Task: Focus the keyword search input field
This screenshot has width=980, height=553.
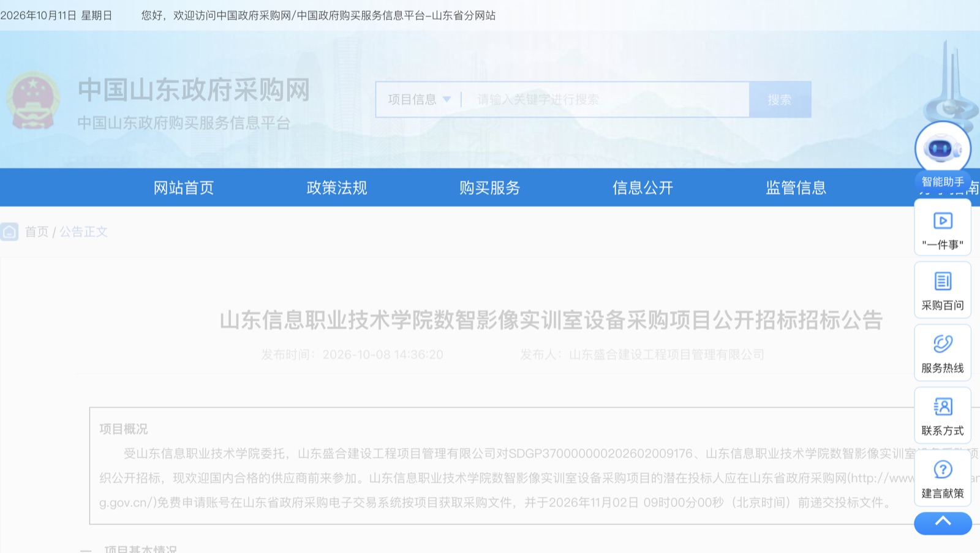Action: point(605,99)
